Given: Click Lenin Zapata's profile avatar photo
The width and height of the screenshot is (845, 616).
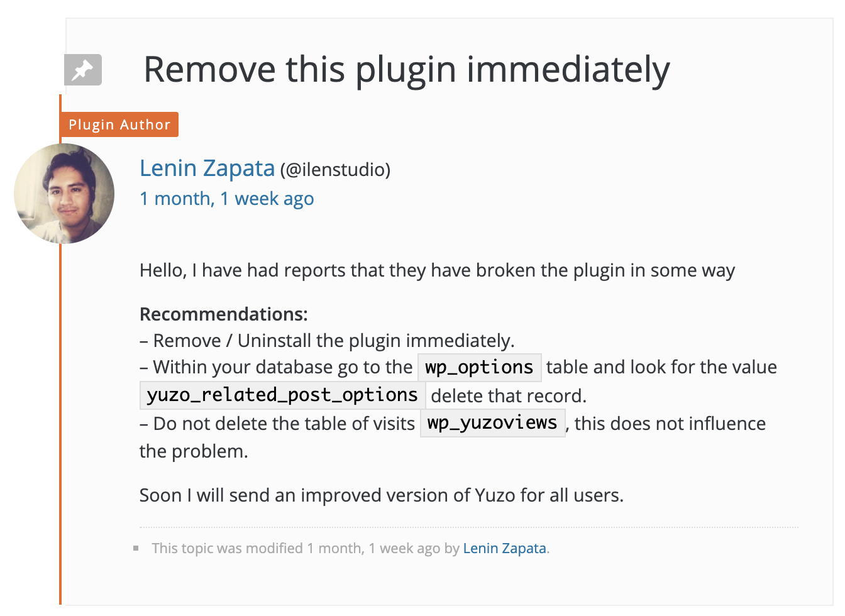Looking at the screenshot, I should pos(64,194).
